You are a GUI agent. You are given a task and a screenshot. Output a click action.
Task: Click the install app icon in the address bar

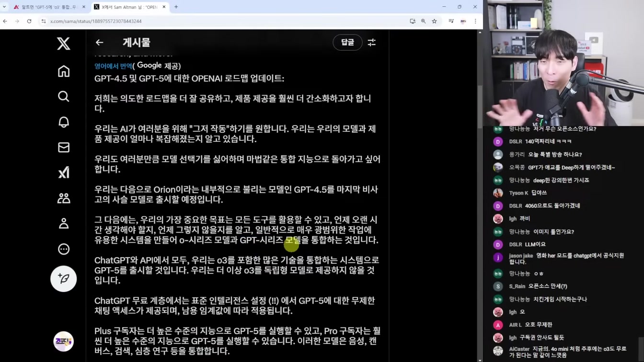(413, 21)
